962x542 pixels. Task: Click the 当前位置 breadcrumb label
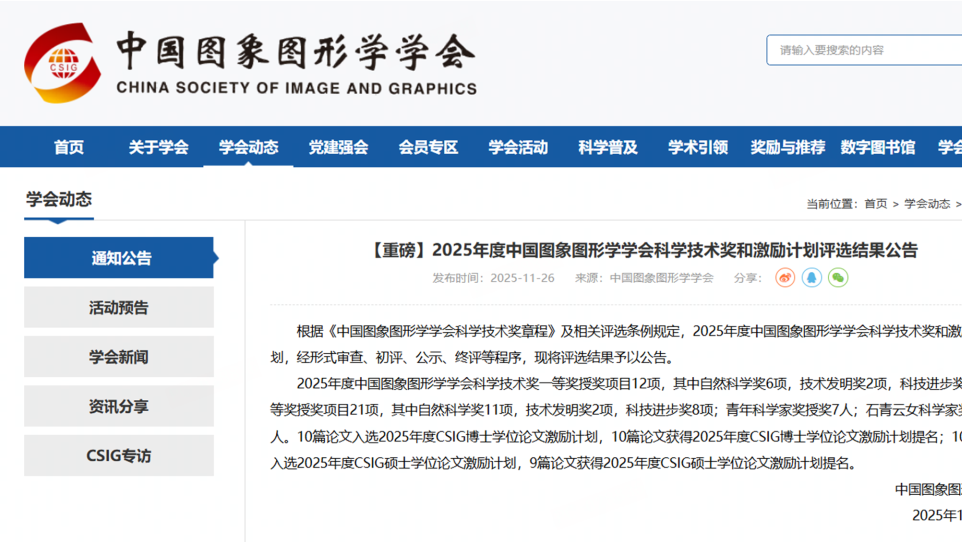pyautogui.click(x=831, y=204)
